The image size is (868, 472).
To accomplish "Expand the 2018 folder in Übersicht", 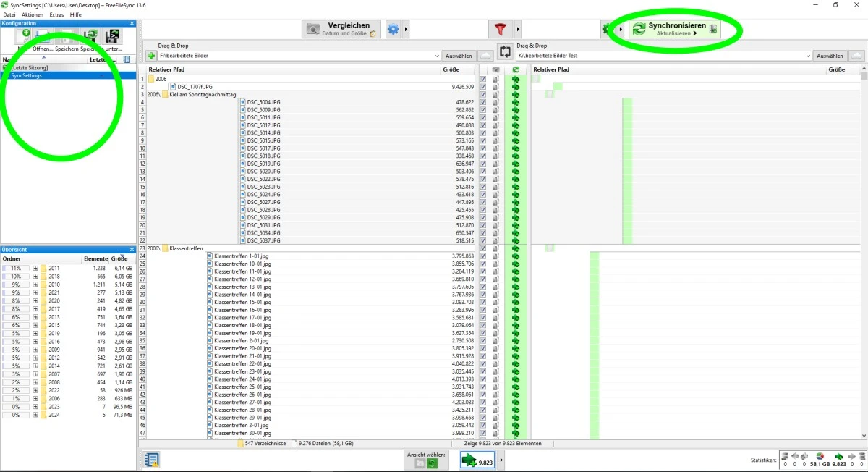I will (x=35, y=276).
